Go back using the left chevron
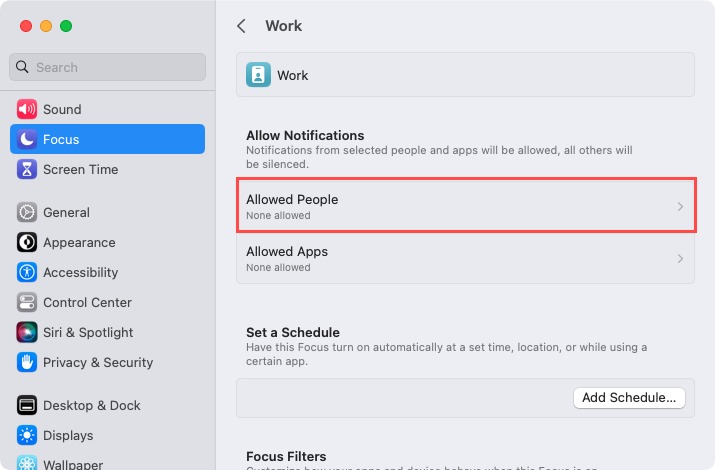Viewport: 715px width, 470px height. pyautogui.click(x=242, y=26)
